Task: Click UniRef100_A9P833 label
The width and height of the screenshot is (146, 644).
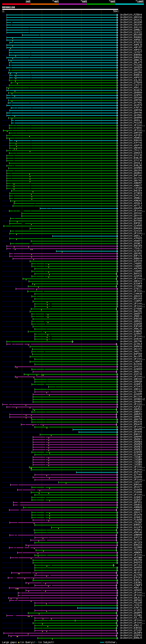Action: [x=131, y=77]
